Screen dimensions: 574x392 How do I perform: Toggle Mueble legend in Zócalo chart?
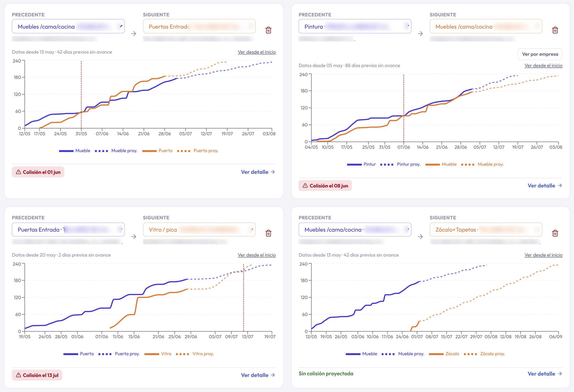pos(361,354)
